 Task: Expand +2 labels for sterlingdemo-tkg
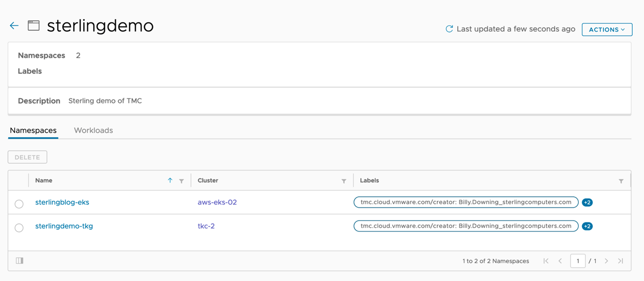[x=587, y=227]
